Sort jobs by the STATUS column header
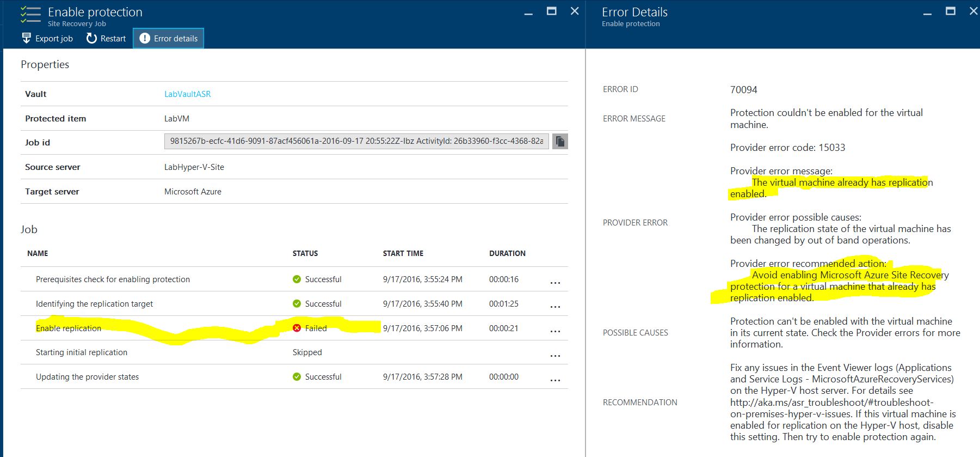This screenshot has height=457, width=980. pyautogui.click(x=305, y=253)
